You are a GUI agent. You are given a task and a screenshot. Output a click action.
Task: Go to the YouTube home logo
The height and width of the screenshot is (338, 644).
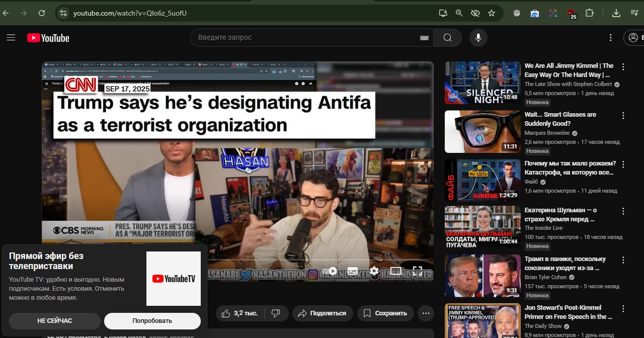[48, 38]
